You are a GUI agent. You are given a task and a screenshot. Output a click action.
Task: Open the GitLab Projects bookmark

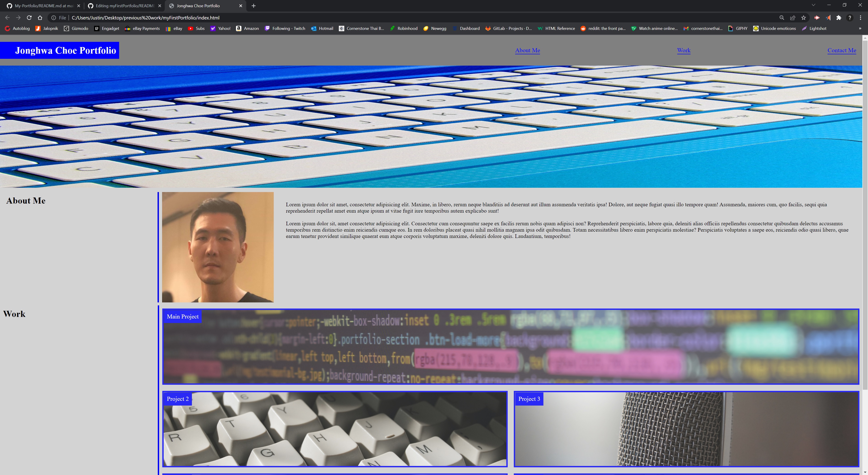point(508,28)
